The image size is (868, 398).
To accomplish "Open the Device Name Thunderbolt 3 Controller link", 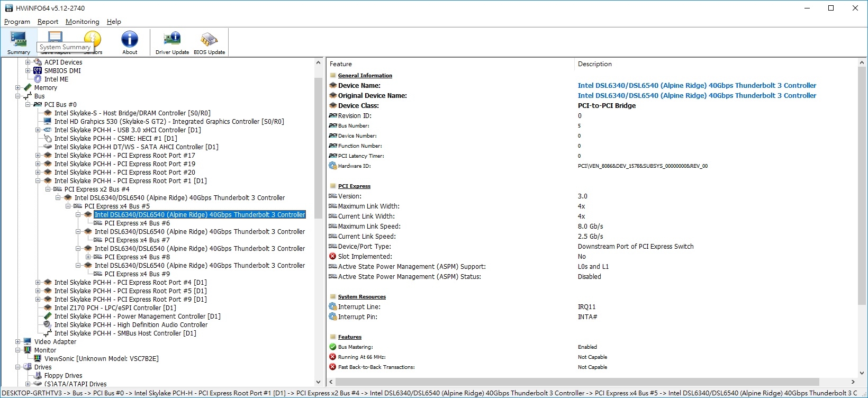I will tap(697, 86).
